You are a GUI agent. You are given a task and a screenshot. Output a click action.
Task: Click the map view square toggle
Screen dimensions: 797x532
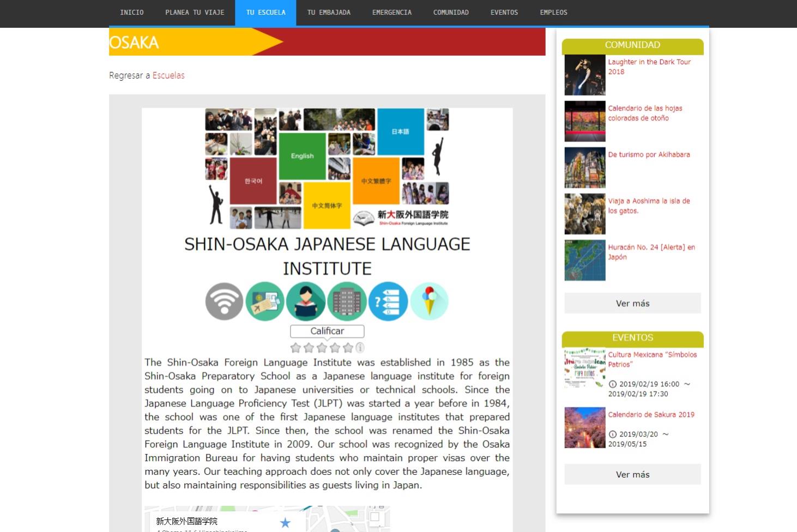[375, 517]
